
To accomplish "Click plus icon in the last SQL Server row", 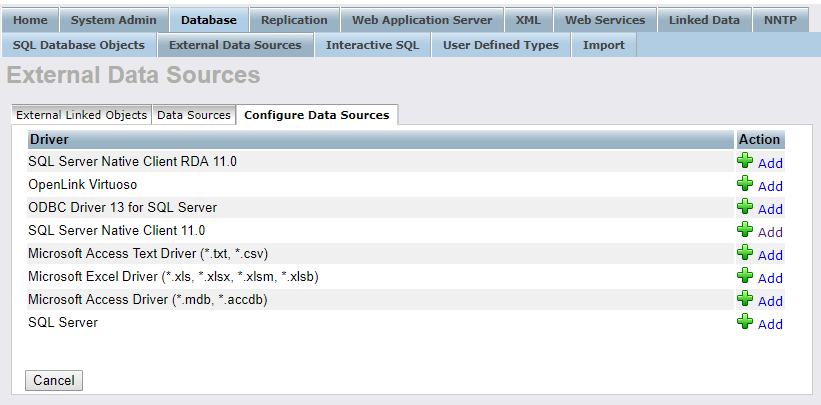I will pyautogui.click(x=744, y=322).
